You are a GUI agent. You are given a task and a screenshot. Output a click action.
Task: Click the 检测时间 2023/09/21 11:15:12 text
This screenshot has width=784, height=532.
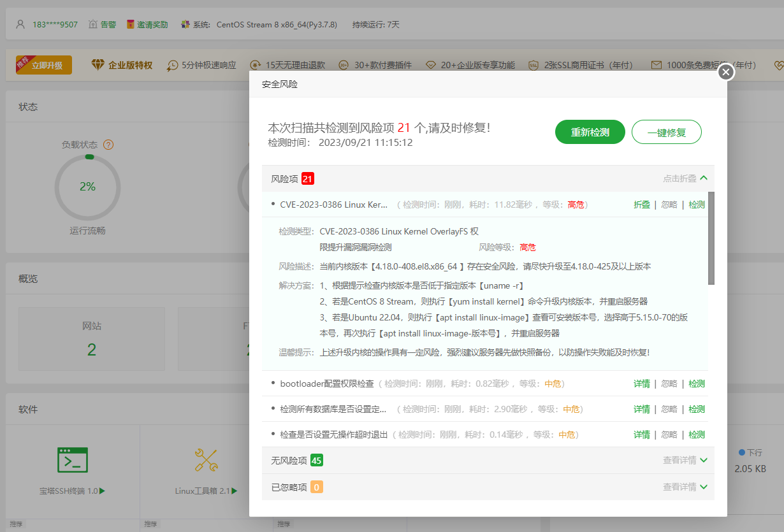tap(340, 143)
